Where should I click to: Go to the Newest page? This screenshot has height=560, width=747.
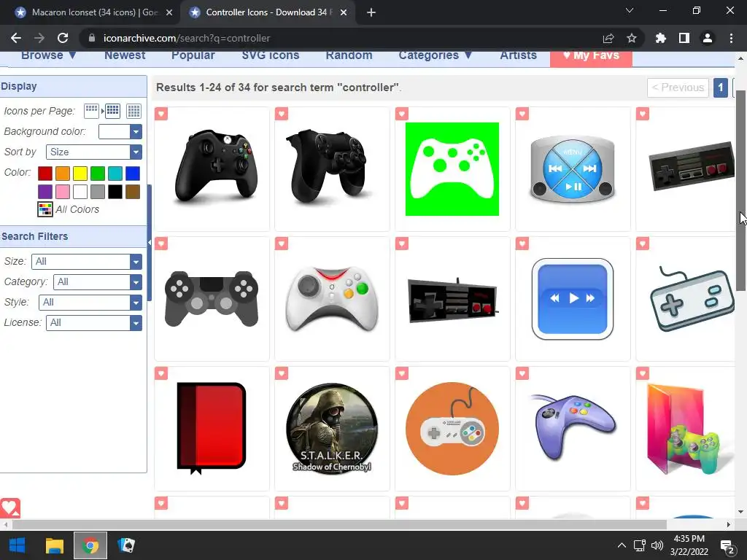click(125, 55)
